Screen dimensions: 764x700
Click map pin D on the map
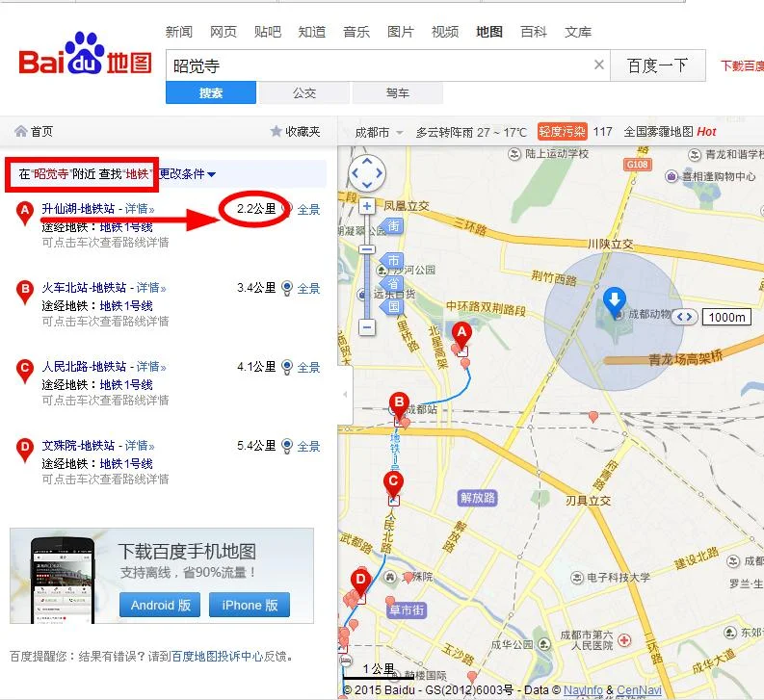tap(360, 582)
